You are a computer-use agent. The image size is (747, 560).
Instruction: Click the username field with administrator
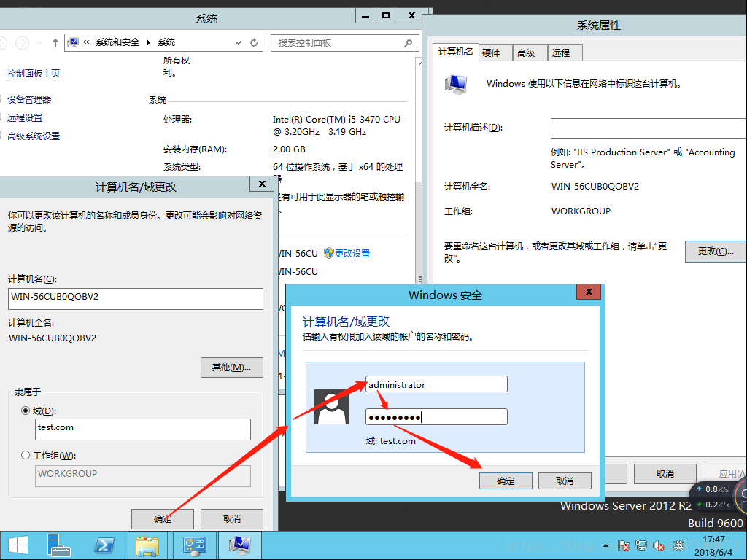click(x=436, y=384)
